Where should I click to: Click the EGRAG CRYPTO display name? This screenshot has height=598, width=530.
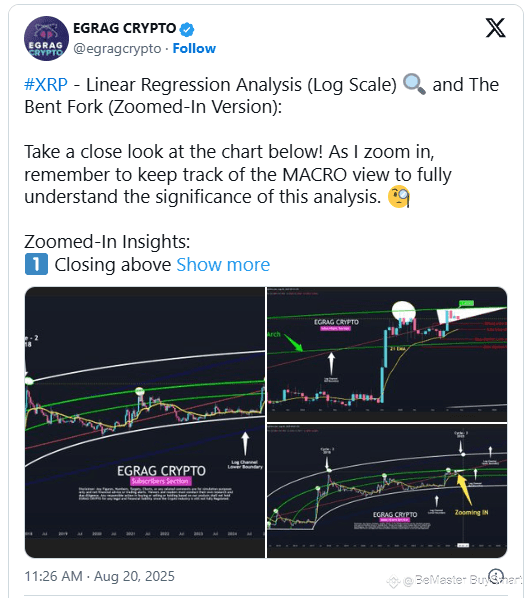(x=125, y=28)
